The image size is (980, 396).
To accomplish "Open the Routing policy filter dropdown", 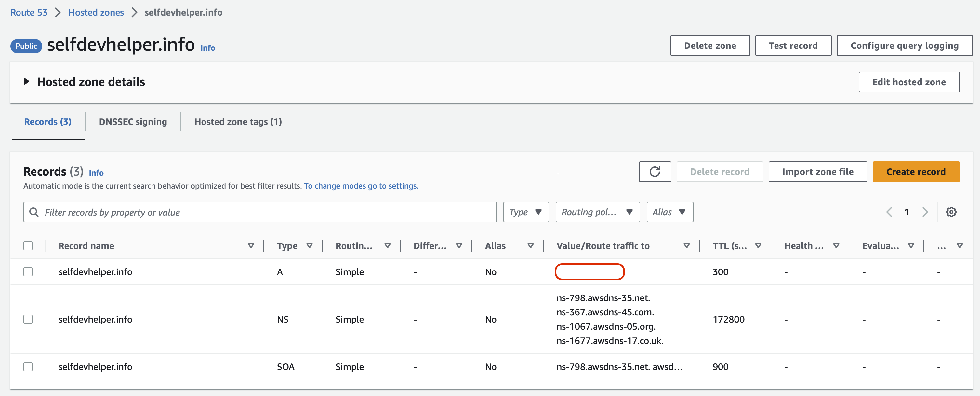I will pyautogui.click(x=597, y=212).
